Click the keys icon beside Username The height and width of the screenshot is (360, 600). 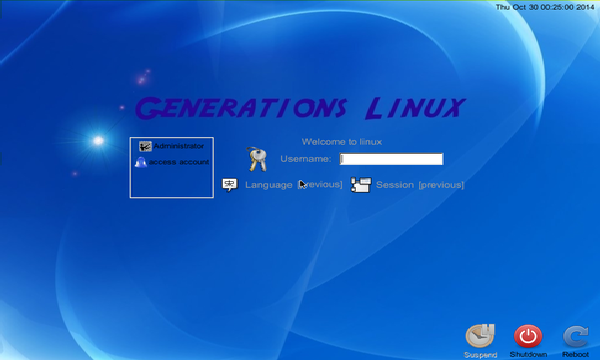click(x=257, y=159)
